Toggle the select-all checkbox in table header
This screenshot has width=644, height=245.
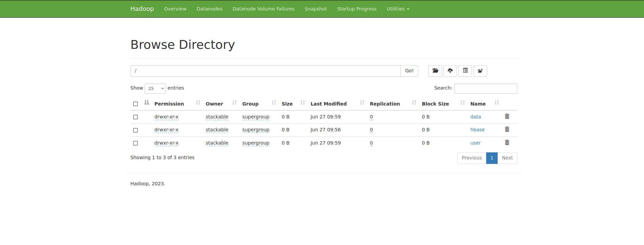point(135,104)
